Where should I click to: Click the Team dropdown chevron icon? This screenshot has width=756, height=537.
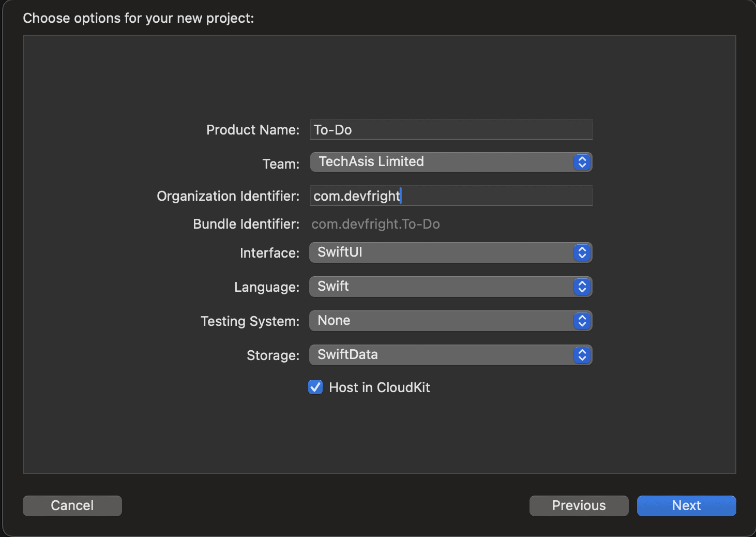click(582, 162)
